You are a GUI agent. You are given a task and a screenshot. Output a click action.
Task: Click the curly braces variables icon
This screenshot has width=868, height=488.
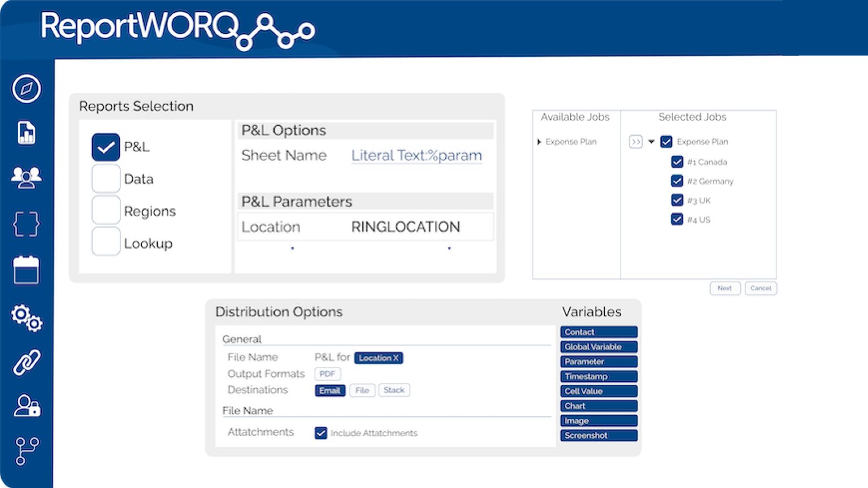[x=25, y=224]
